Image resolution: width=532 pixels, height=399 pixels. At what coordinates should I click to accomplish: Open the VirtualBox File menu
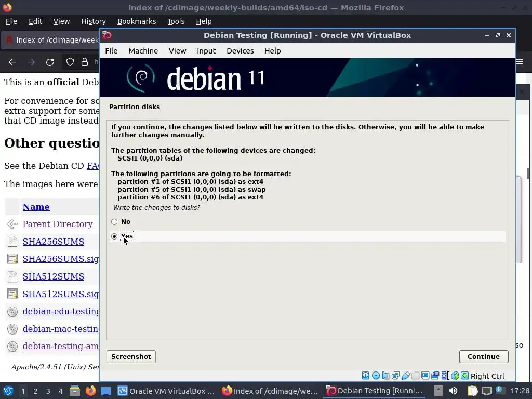pyautogui.click(x=111, y=51)
